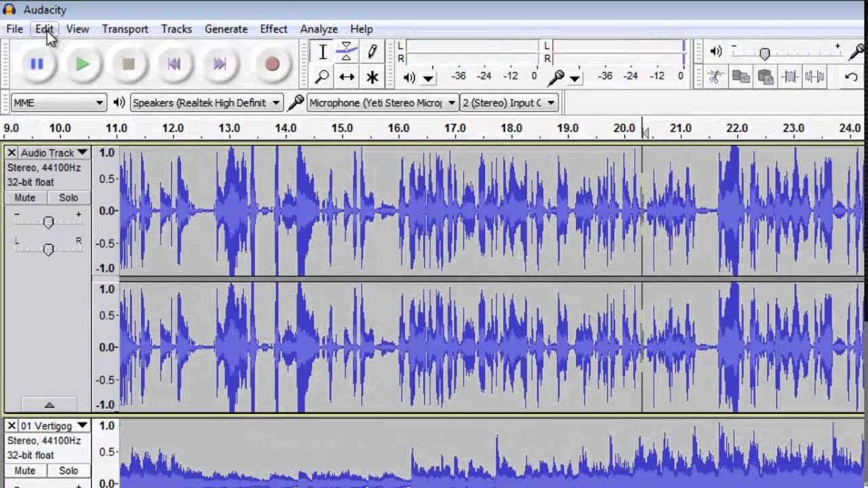This screenshot has height=488, width=868.
Task: Solo the Audio Track
Action: pyautogui.click(x=68, y=198)
